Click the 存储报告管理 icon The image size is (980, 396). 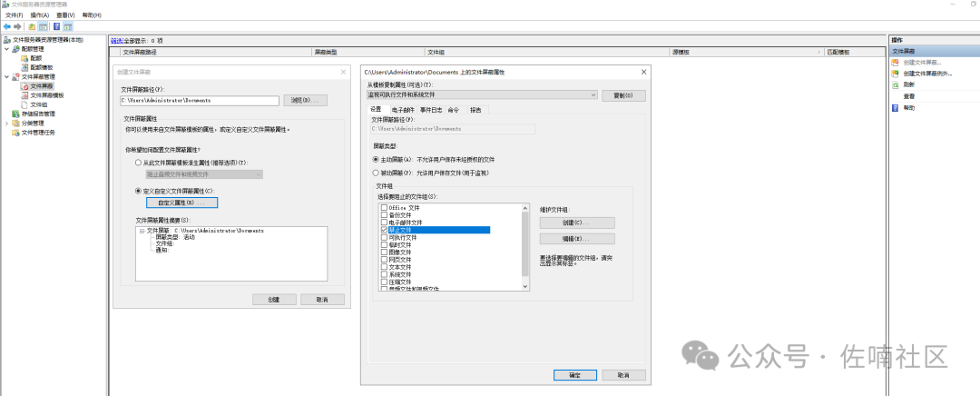pos(16,114)
